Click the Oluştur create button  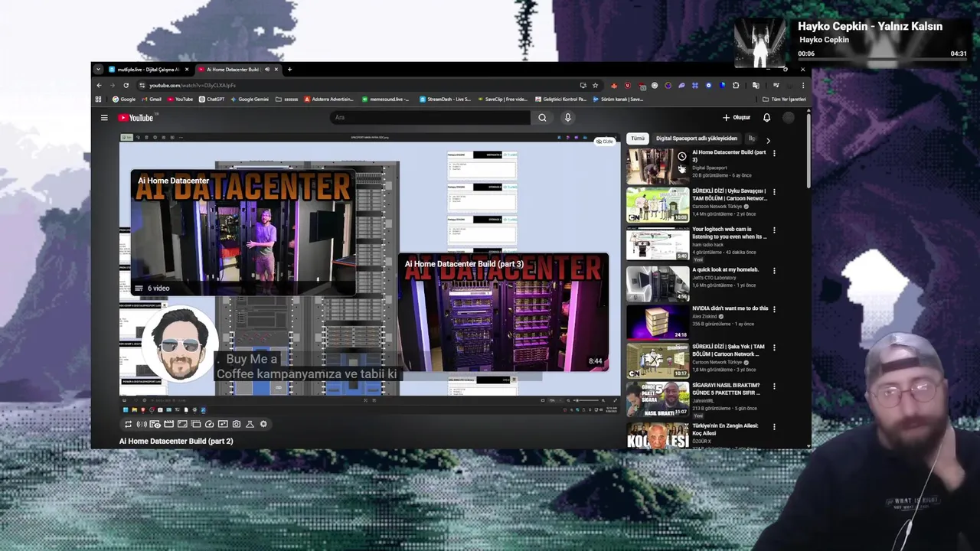coord(737,118)
